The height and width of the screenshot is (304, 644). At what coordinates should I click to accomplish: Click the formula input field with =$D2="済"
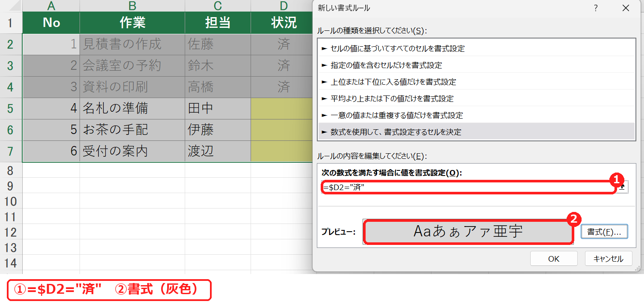[470, 187]
